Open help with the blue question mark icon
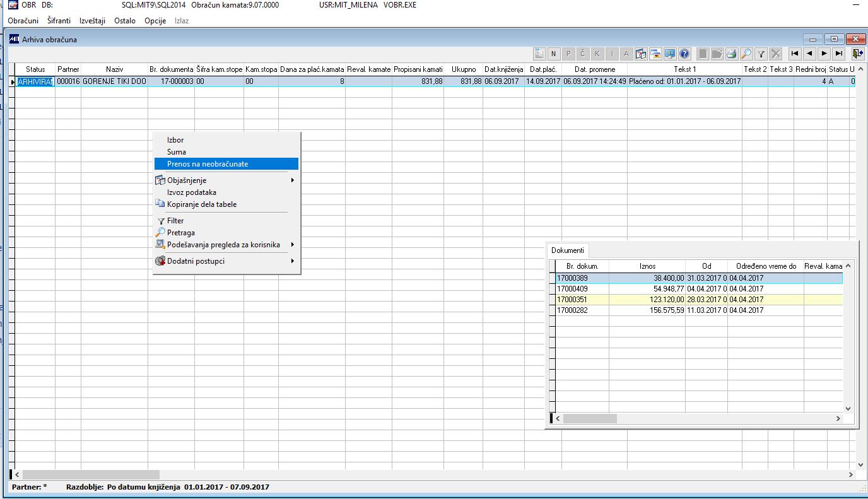This screenshot has height=499, width=868. [x=684, y=54]
